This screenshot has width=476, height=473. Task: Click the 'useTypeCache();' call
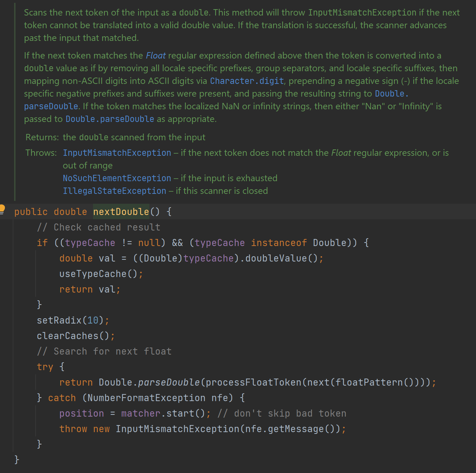tap(101, 274)
